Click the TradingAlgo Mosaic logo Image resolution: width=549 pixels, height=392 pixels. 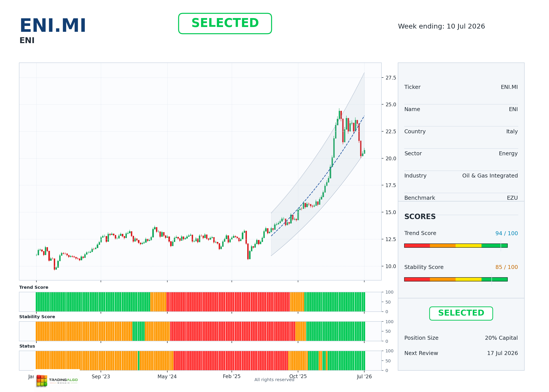[x=57, y=380]
